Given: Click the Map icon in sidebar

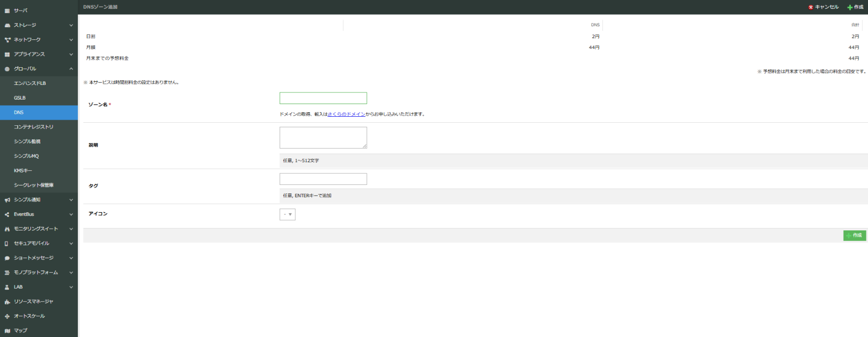Looking at the screenshot, I should tap(7, 331).
